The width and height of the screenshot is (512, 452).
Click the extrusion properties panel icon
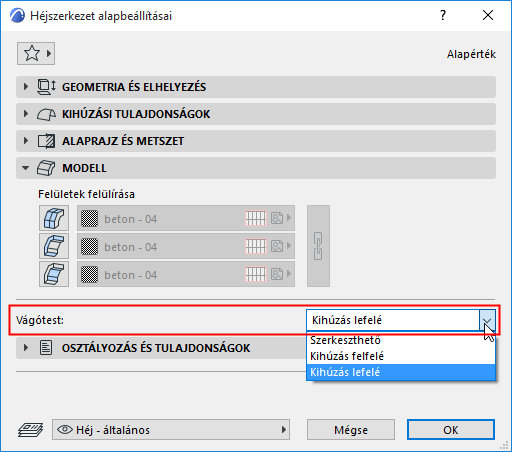tap(46, 114)
